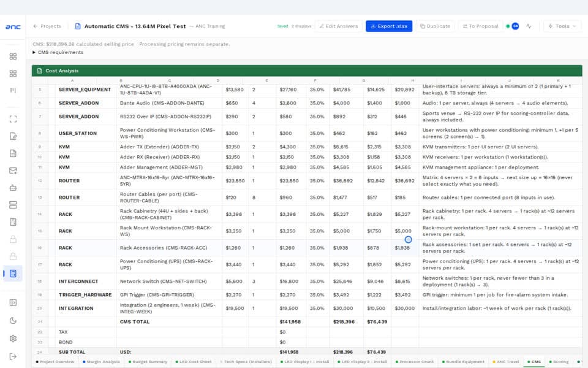Open LED display 2 - Install tab
This screenshot has width=588, height=368.
point(362,362)
